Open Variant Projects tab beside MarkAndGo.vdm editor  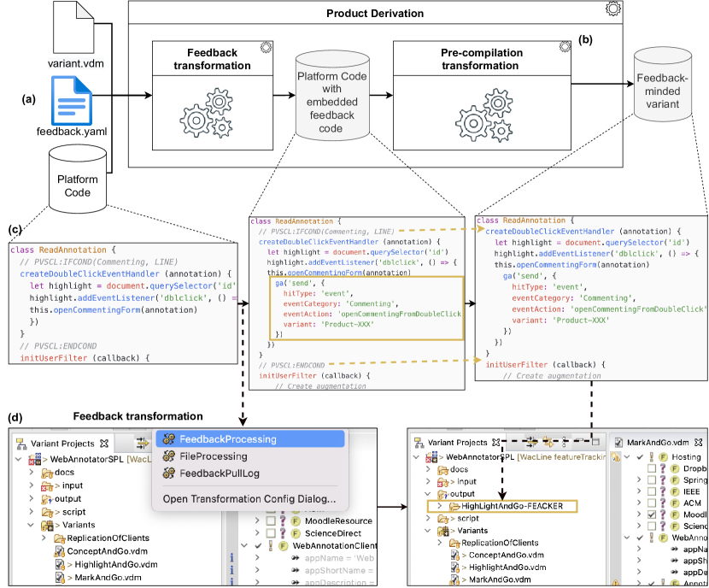[457, 442]
